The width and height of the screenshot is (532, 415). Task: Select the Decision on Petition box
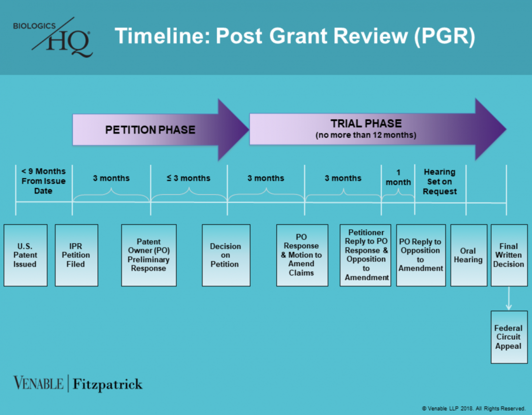226,255
